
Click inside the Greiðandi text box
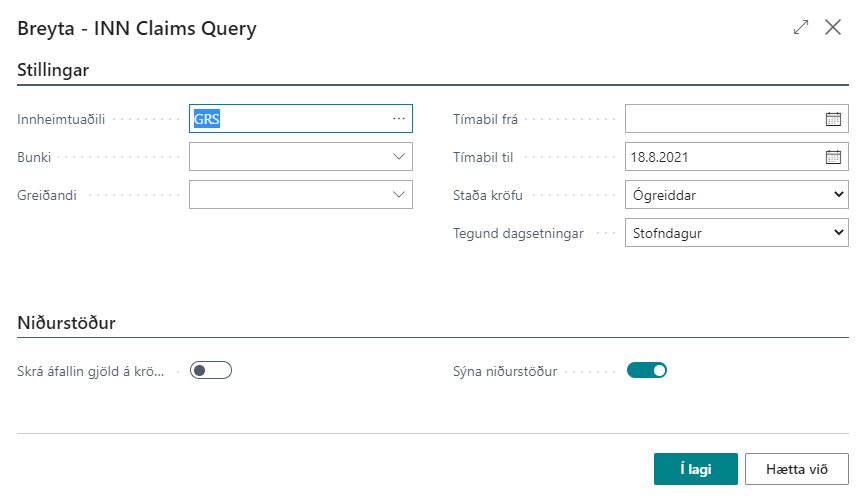point(286,195)
